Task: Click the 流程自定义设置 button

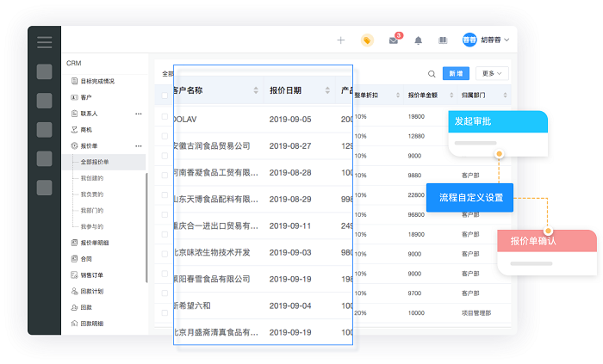Action: pyautogui.click(x=470, y=198)
